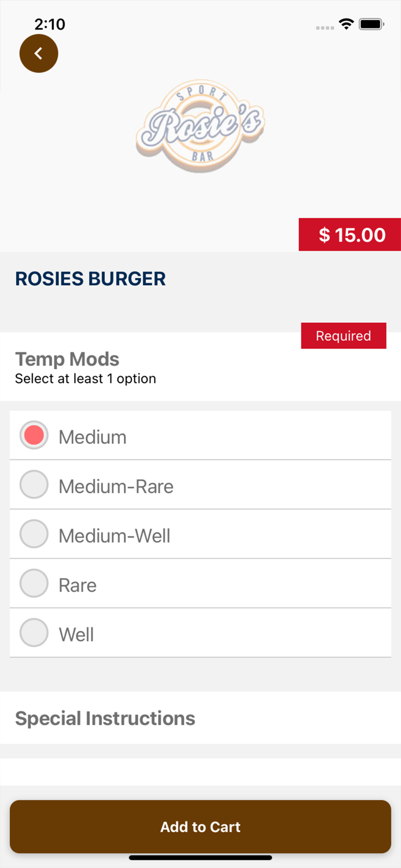
Task: Tap the cellular signal dots indicator
Action: click(x=324, y=26)
